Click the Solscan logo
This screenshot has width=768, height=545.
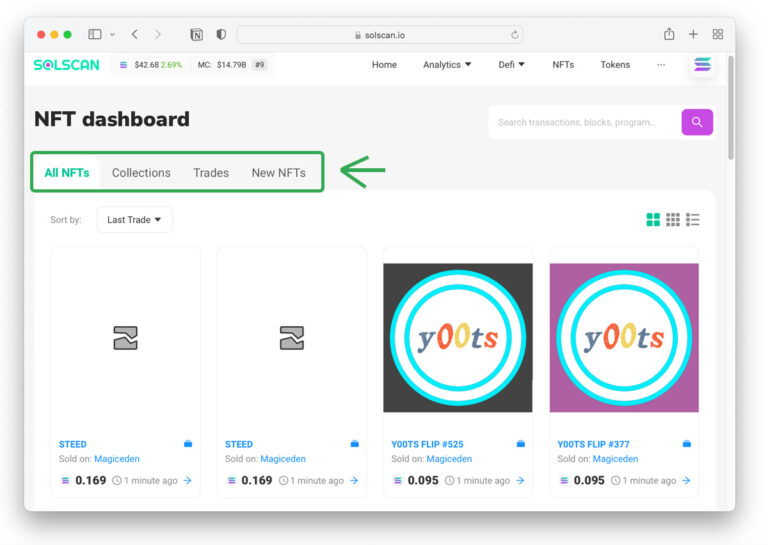pyautogui.click(x=67, y=65)
